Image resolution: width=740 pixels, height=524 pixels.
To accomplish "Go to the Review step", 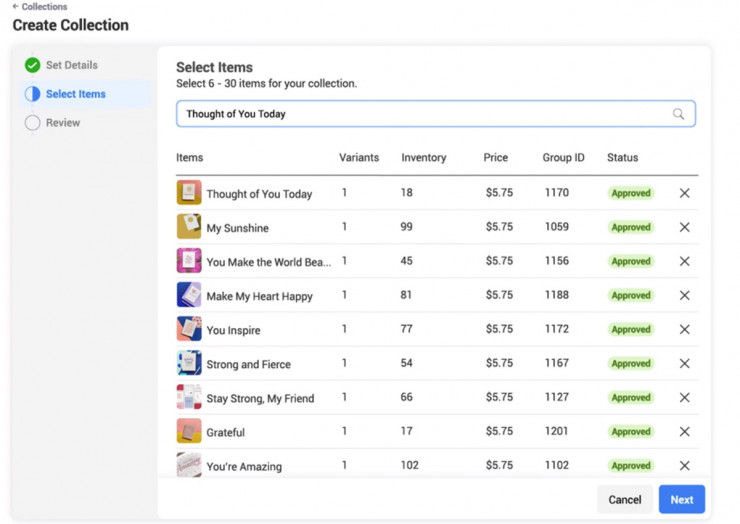I will click(63, 123).
